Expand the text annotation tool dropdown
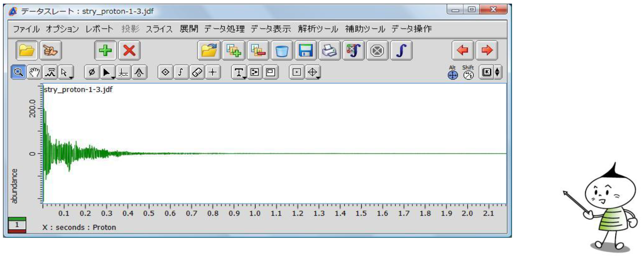The height and width of the screenshot is (256, 644). (244, 77)
